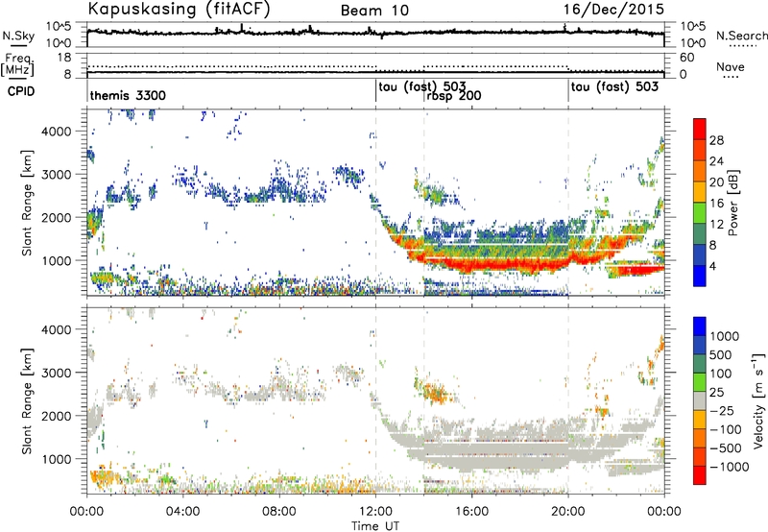Click the '18' frequency axis tick
Screen dimensions: 768x532
(64, 58)
